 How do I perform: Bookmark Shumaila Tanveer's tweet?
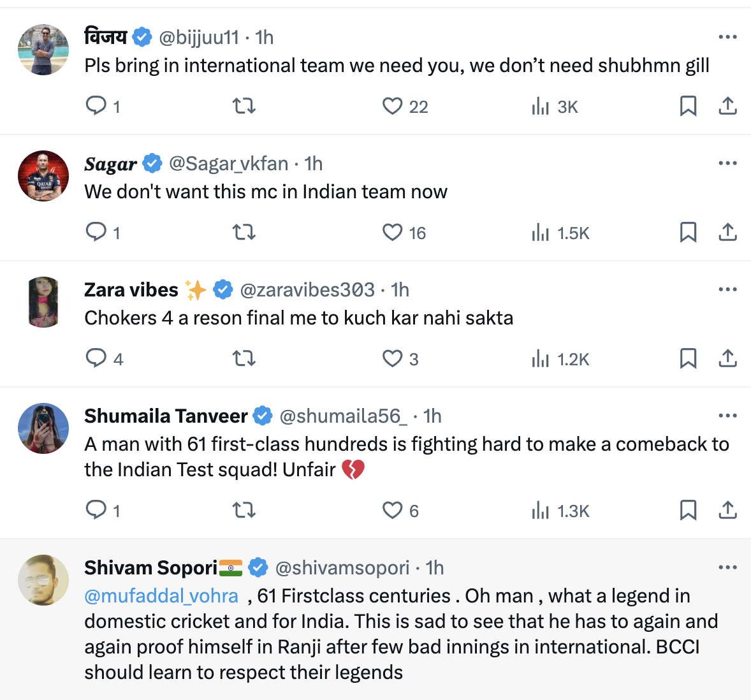[688, 510]
